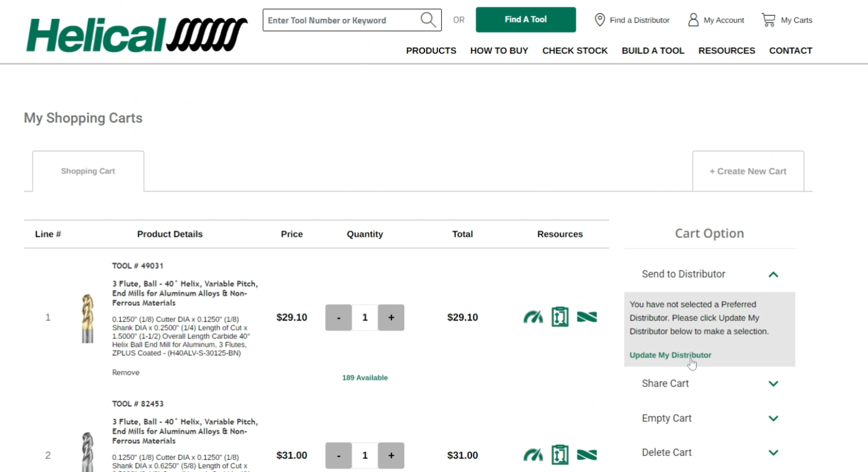
Task: Click the Find A Tool button
Action: [525, 20]
